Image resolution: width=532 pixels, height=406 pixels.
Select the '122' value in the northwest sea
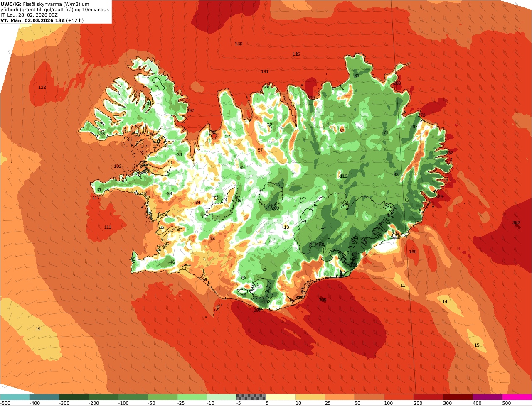coord(42,88)
